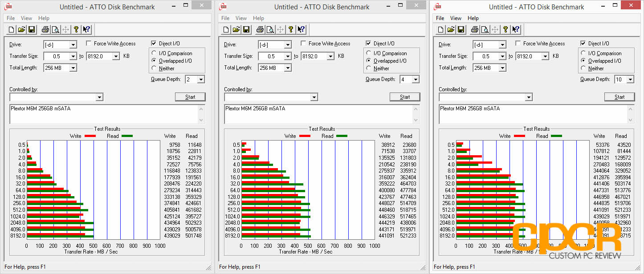The height and width of the screenshot is (274, 644).
Task: Click Open folder icon in Queue Depth 2 window
Action: click(22, 30)
